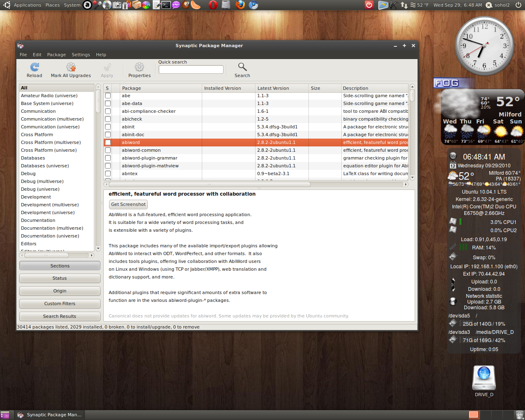Toggle the checkbox for package abe

(108, 96)
